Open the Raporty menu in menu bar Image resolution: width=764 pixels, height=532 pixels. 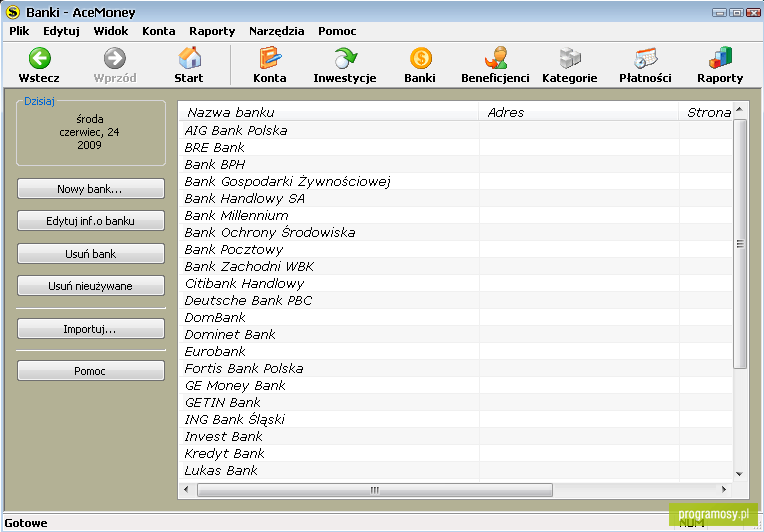point(212,31)
